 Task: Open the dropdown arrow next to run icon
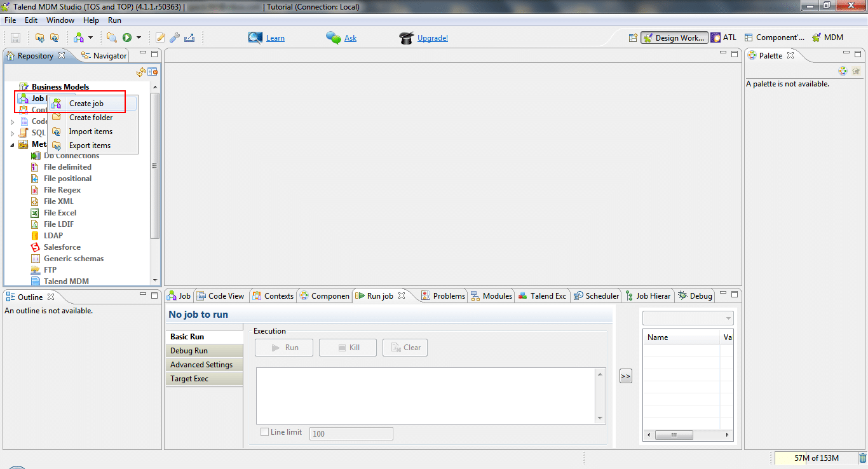139,38
